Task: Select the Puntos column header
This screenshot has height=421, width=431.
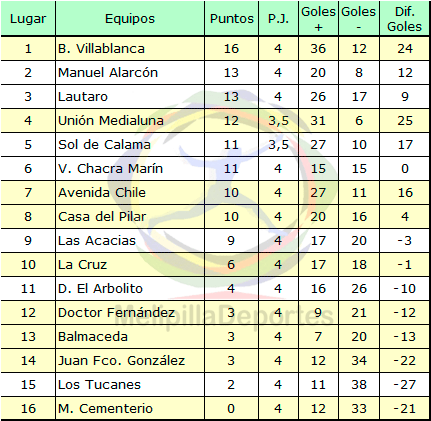Action: [x=232, y=19]
